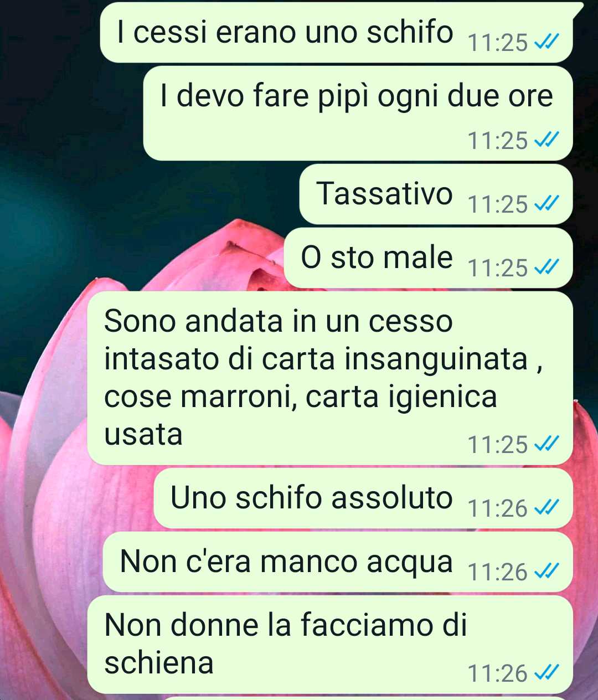Screen dimensions: 598x700
Task: Click blue double-check on 'Tassativo' message
Action: [x=546, y=203]
